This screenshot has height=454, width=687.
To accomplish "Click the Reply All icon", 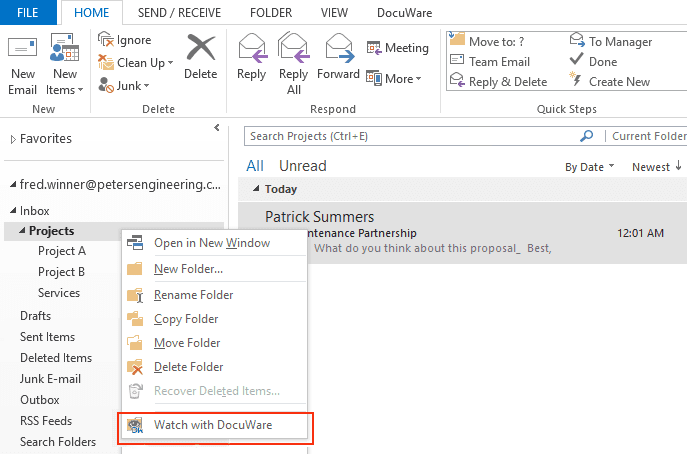I will 294,48.
